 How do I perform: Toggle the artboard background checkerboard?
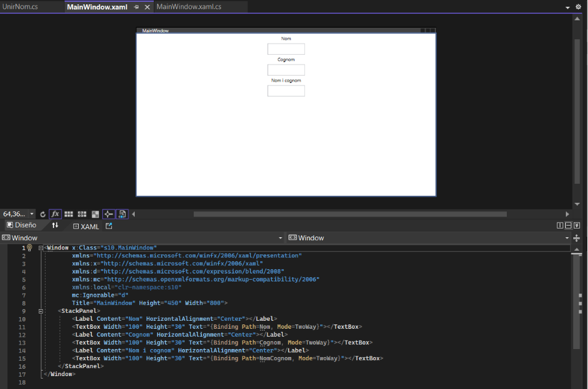(95, 214)
